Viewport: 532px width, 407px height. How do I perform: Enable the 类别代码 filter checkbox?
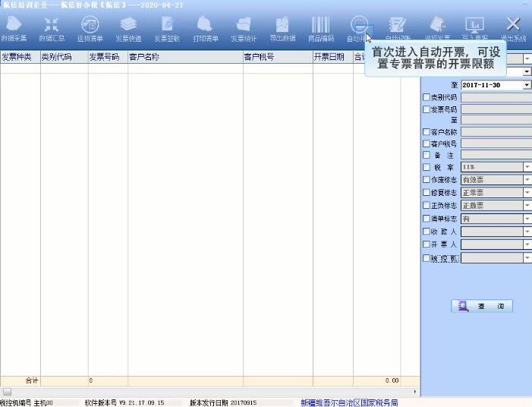[427, 97]
